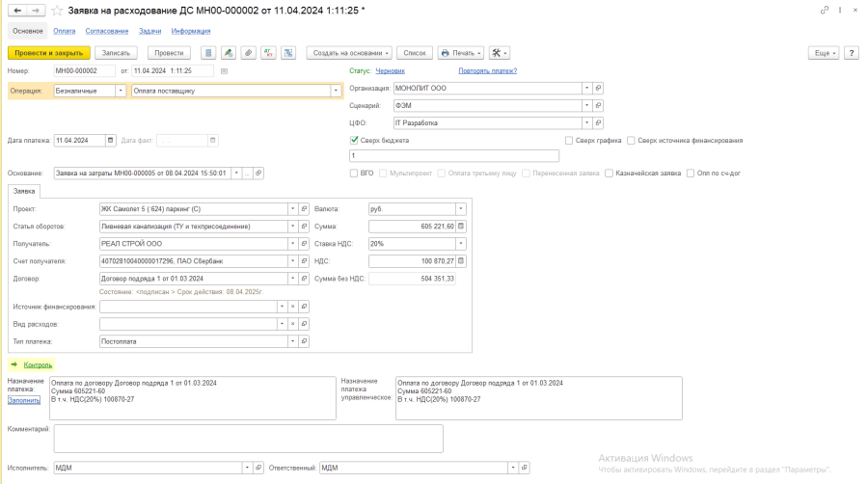Tick the Казначейская заявка checkbox
The image size is (868, 484).
point(609,174)
